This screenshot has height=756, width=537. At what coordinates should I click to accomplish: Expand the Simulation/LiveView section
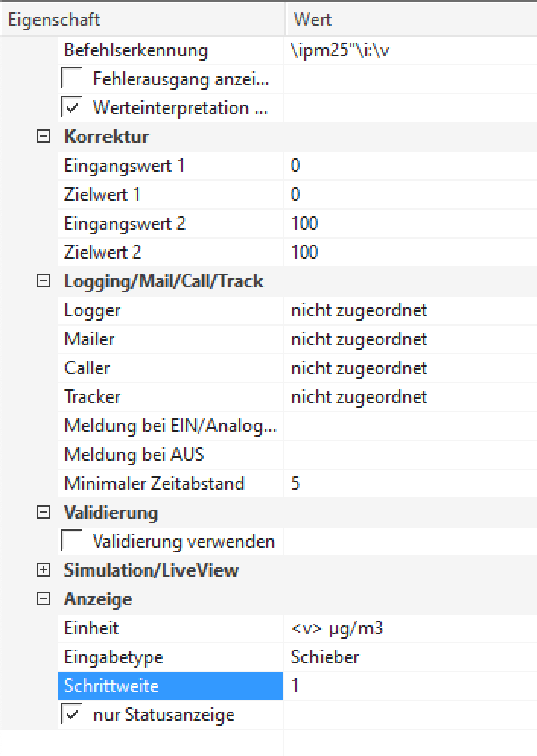(x=43, y=570)
